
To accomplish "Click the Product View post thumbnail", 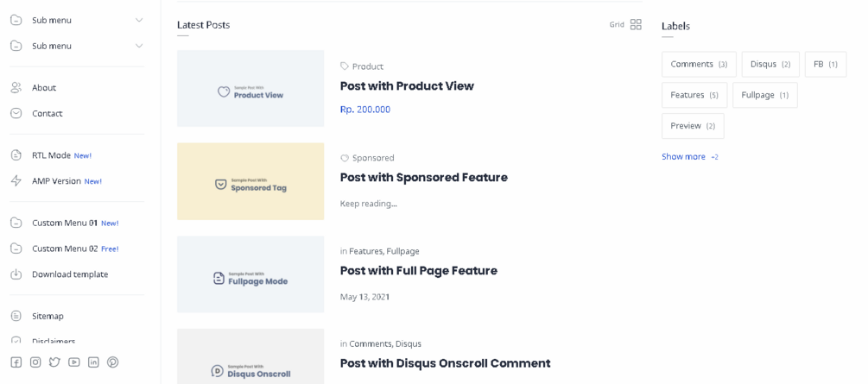I will pyautogui.click(x=250, y=89).
